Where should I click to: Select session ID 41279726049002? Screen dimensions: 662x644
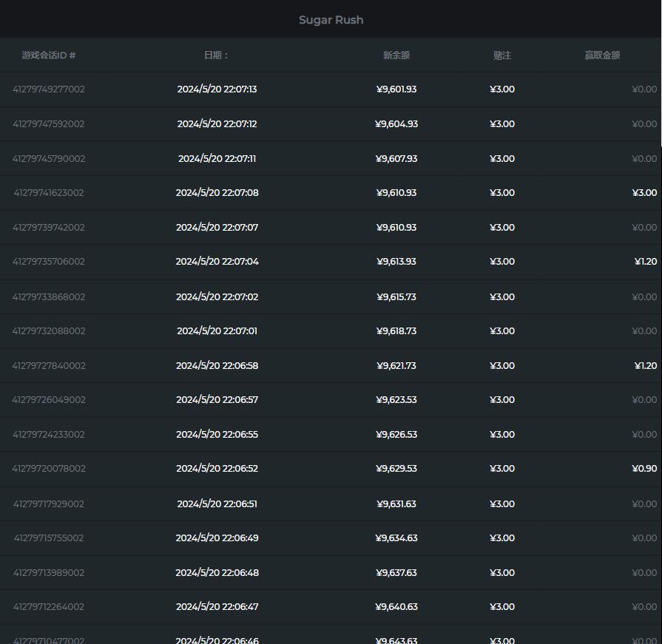pos(49,400)
